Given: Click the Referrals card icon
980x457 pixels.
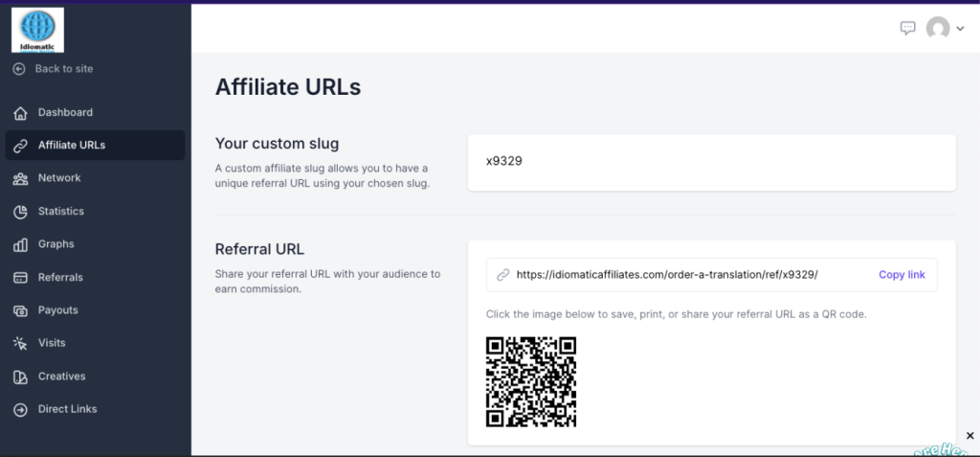Looking at the screenshot, I should pyautogui.click(x=20, y=278).
